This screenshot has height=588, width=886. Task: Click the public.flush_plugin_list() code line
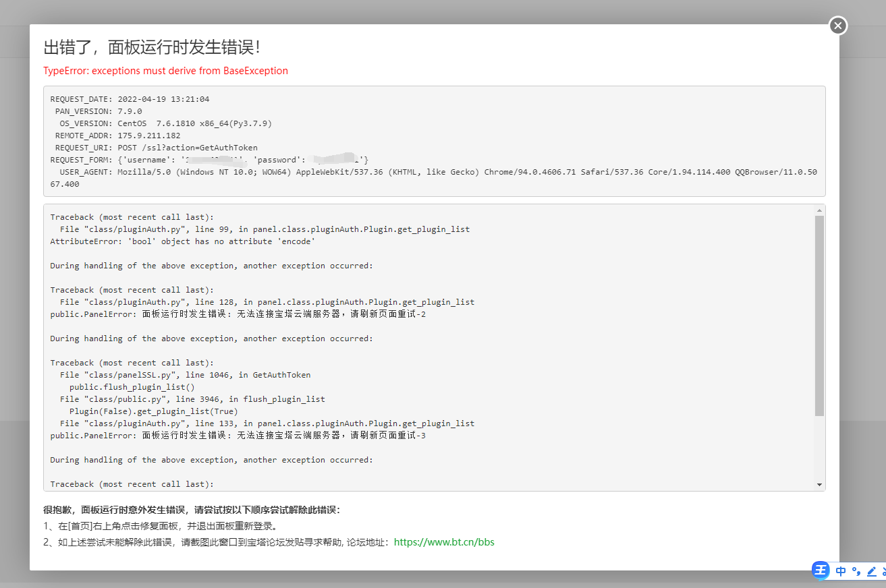point(132,387)
